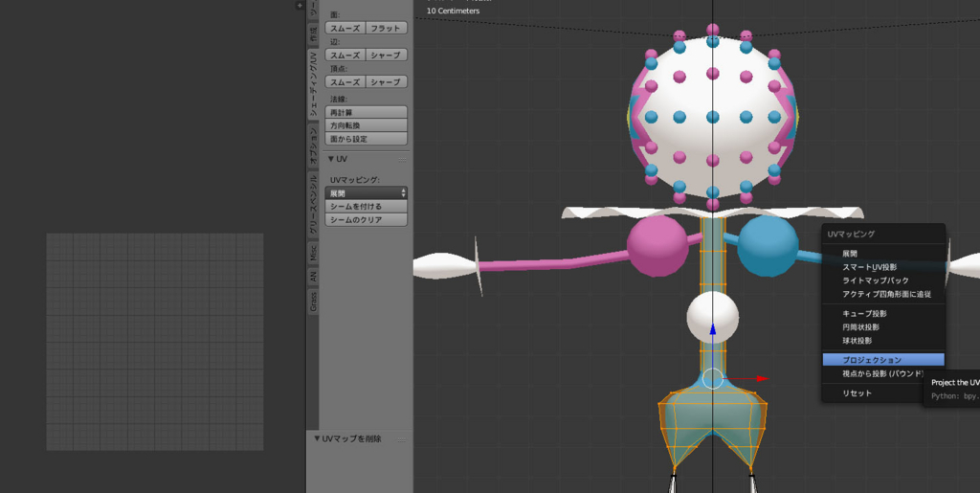Click the large magenta sphere on the model
The height and width of the screenshot is (493, 980).
(657, 246)
